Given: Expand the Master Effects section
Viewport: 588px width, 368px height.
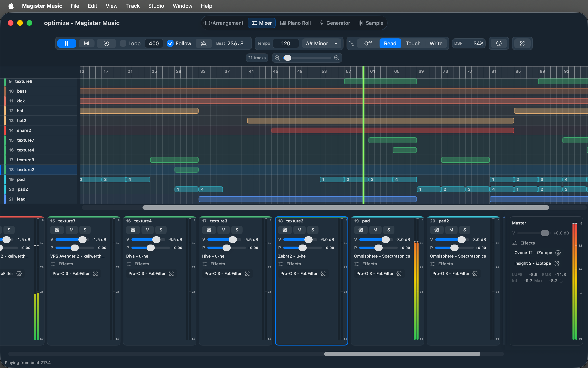Looking at the screenshot, I should click(524, 243).
